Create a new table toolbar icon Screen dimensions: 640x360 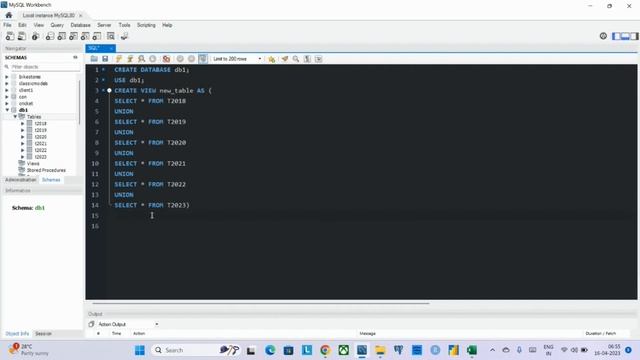[61, 36]
